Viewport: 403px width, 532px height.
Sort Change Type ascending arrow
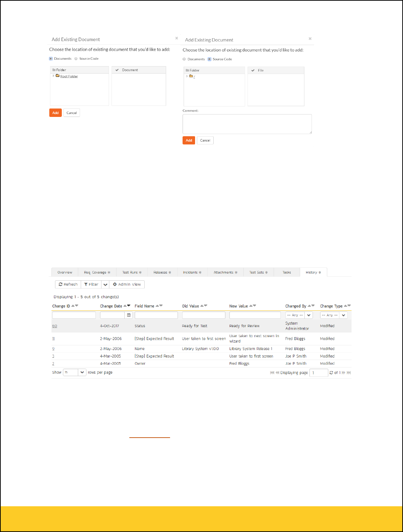pyautogui.click(x=345, y=306)
